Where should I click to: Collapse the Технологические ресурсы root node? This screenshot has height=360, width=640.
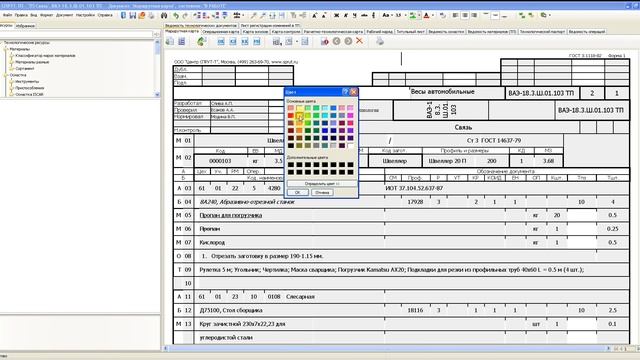(2, 42)
